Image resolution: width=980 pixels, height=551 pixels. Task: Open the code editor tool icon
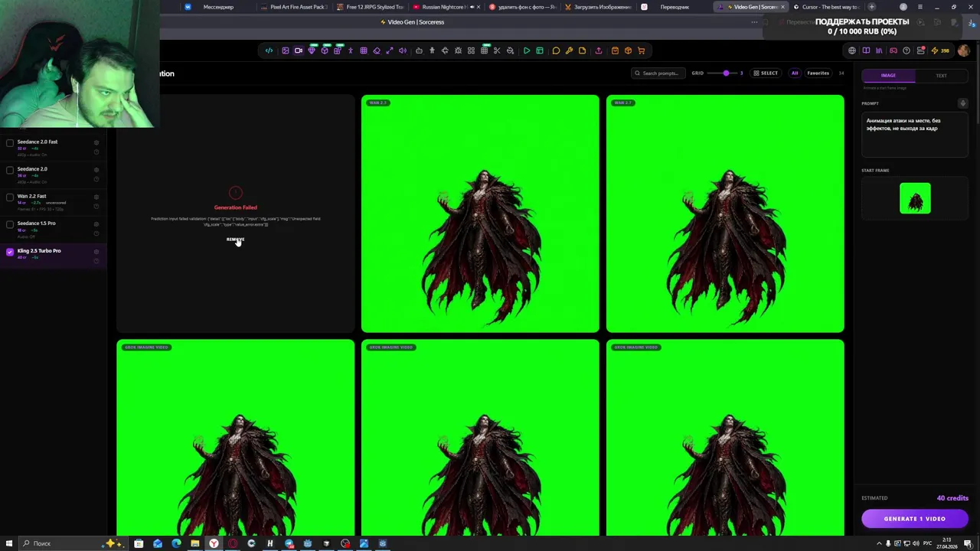pos(269,51)
